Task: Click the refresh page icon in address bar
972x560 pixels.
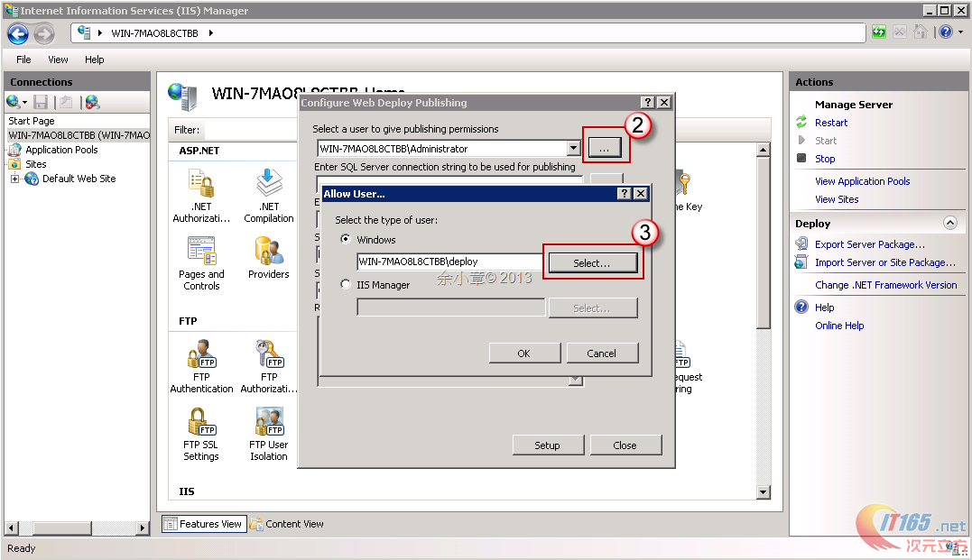Action: [x=878, y=32]
